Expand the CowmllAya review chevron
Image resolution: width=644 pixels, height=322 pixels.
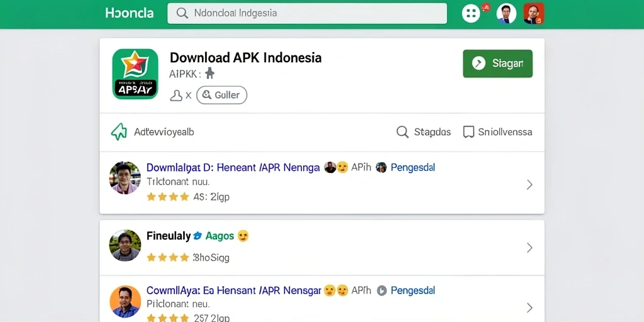coord(530,308)
